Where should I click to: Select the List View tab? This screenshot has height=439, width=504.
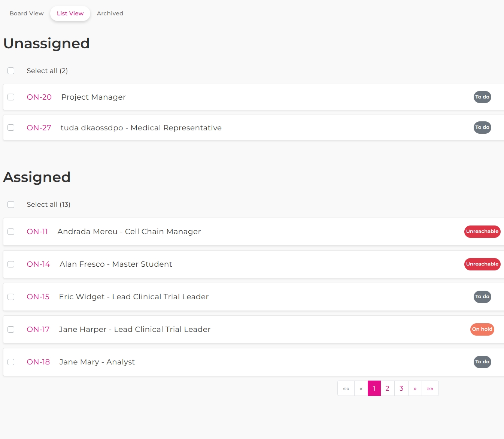[70, 13]
